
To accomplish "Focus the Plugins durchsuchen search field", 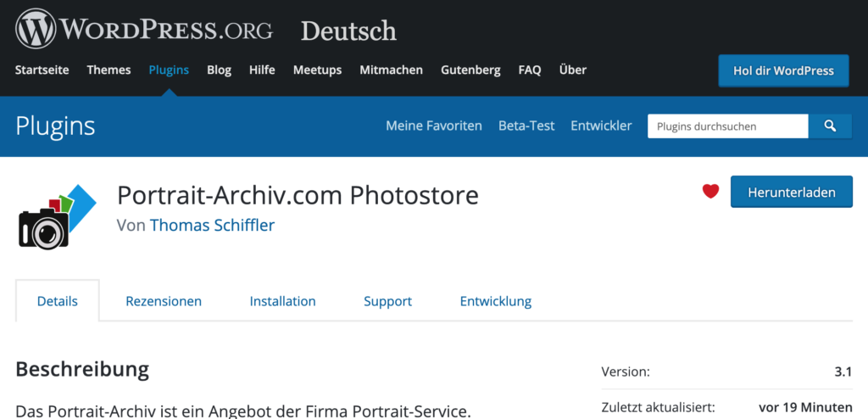I will (x=728, y=126).
